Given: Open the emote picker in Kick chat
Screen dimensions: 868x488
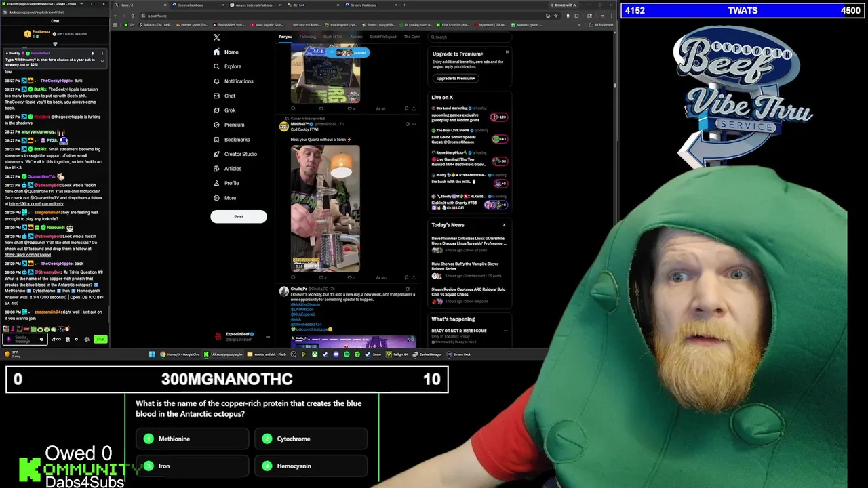Looking at the screenshot, I should tap(41, 339).
